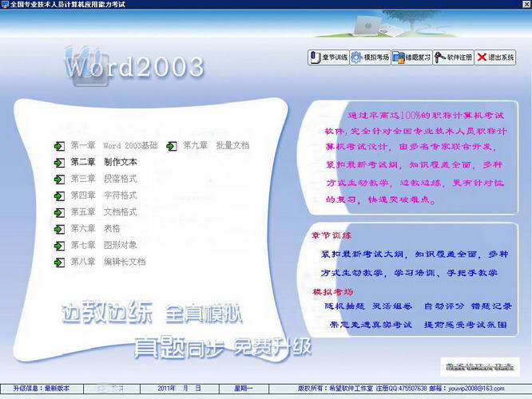Click the 章节训练 toolbar button
532x399 pixels.
click(328, 57)
